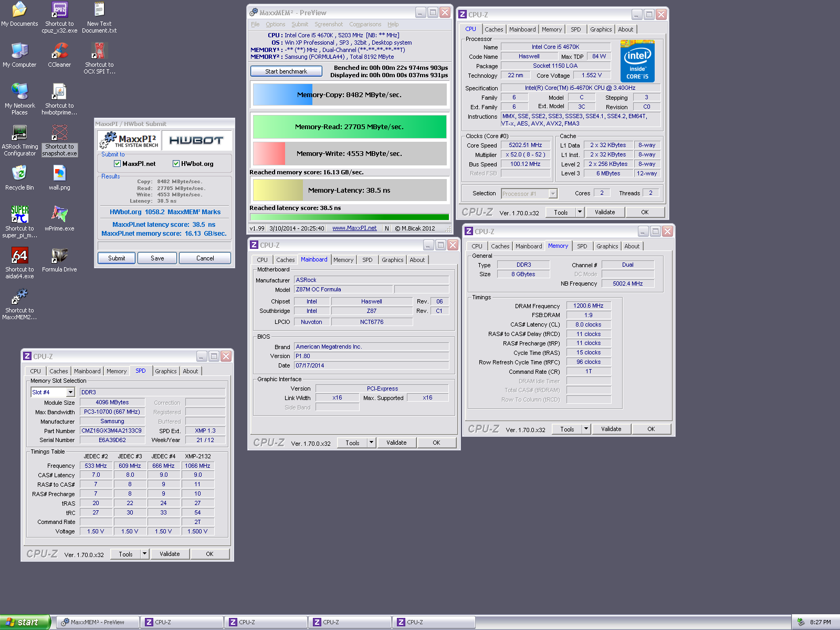
Task: Open the My Computer desktop icon
Action: tap(19, 56)
